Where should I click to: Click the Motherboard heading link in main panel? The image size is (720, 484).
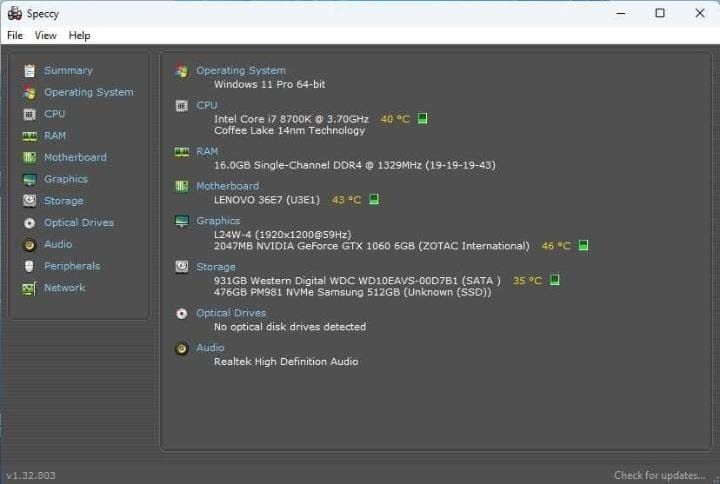click(227, 186)
